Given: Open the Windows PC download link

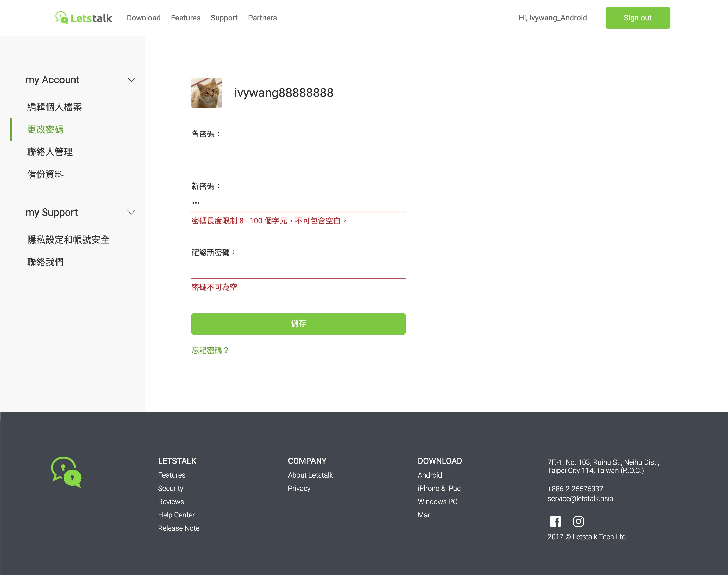Looking at the screenshot, I should tap(437, 502).
